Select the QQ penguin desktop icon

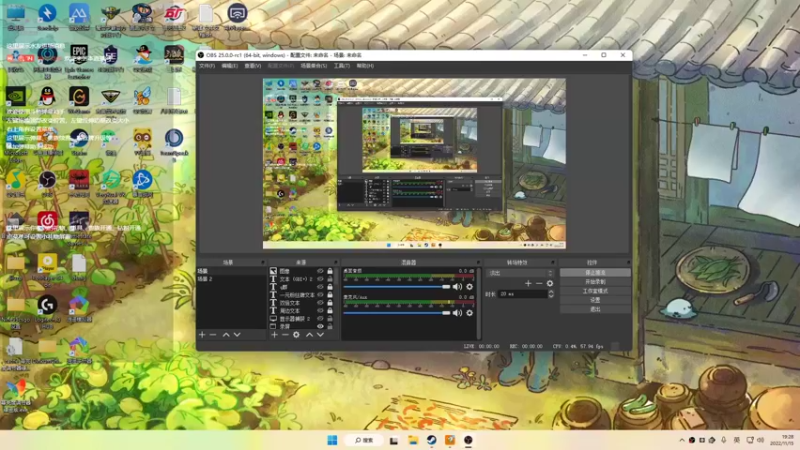[x=47, y=98]
